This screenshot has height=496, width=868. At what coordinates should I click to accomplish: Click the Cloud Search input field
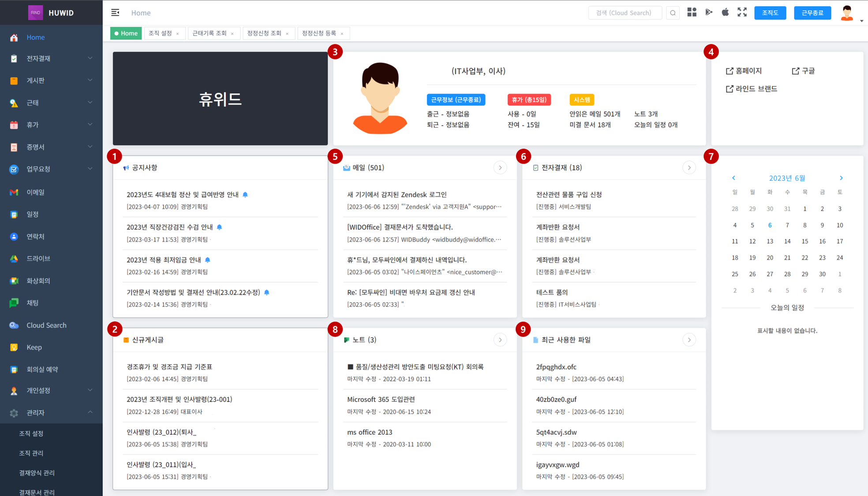(x=625, y=13)
